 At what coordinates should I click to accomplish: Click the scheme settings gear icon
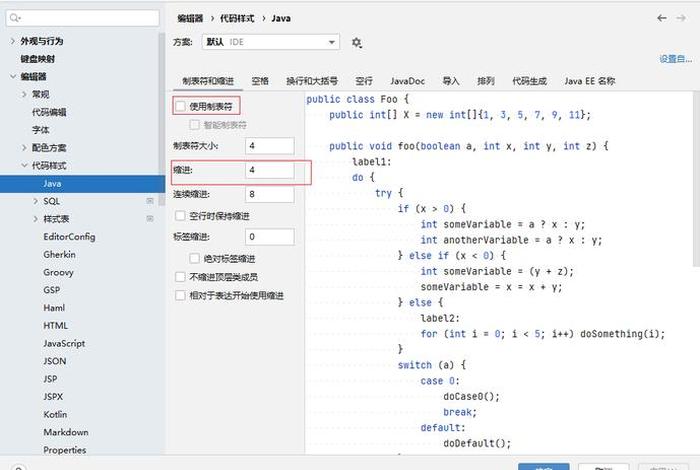[x=356, y=42]
